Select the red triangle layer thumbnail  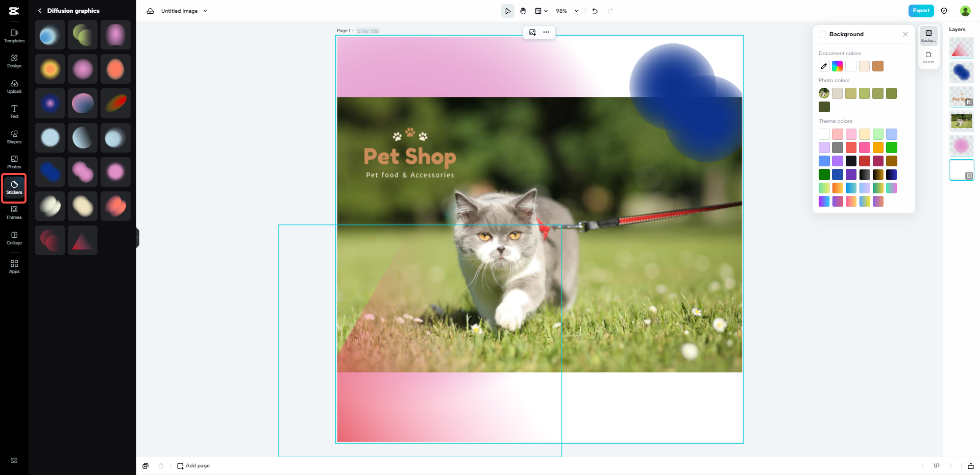point(962,48)
